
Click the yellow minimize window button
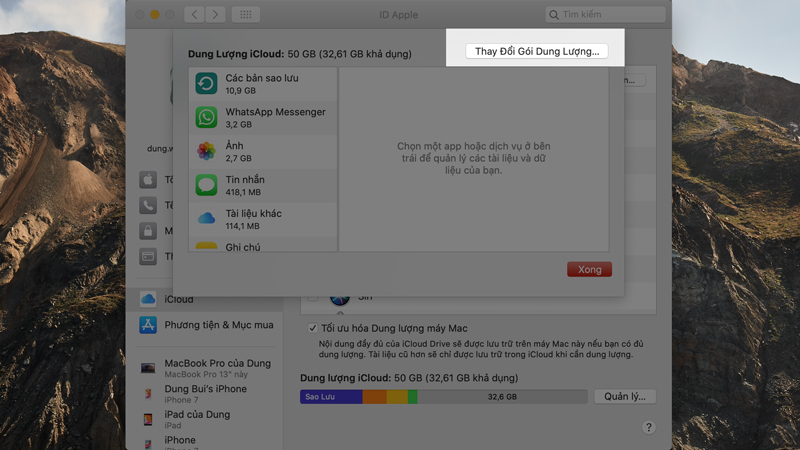pyautogui.click(x=155, y=15)
